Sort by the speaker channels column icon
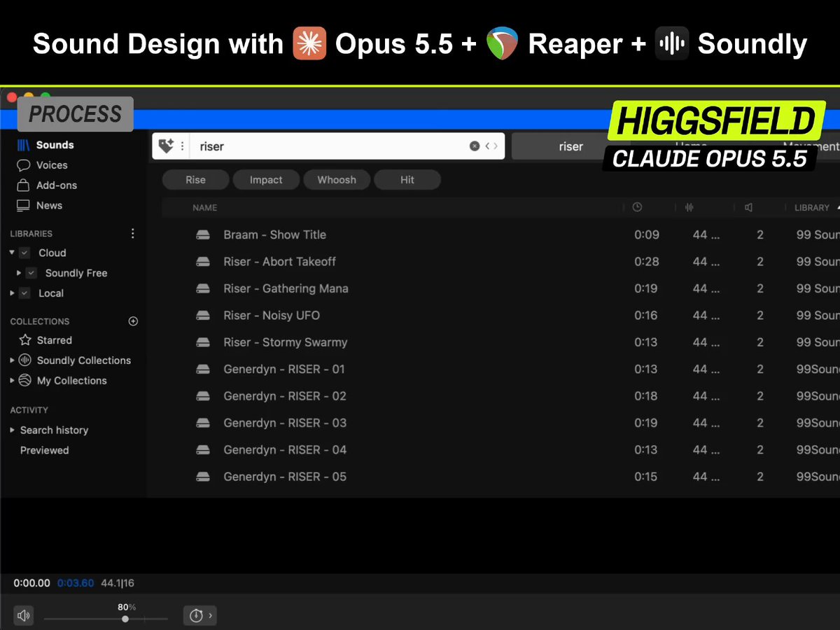Viewport: 840px width, 630px height. tap(748, 207)
